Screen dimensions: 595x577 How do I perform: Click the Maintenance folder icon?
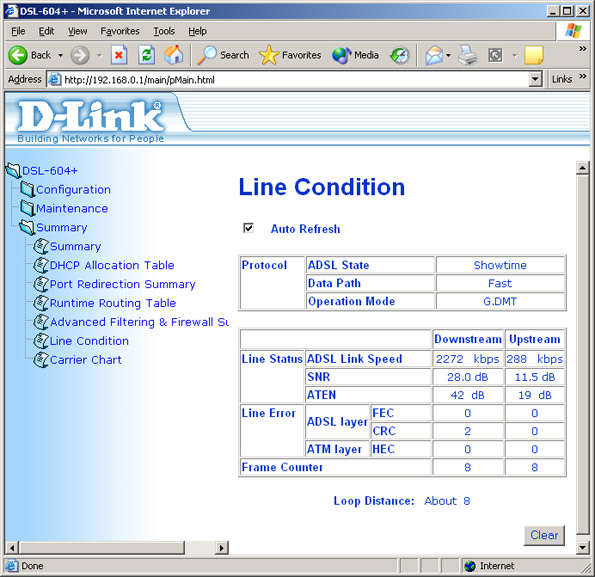click(x=27, y=208)
